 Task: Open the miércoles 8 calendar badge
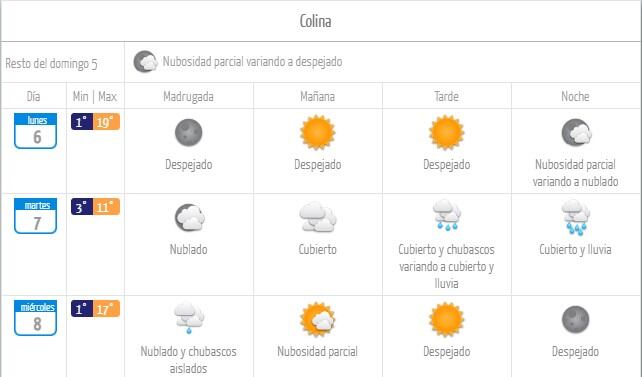[36, 318]
